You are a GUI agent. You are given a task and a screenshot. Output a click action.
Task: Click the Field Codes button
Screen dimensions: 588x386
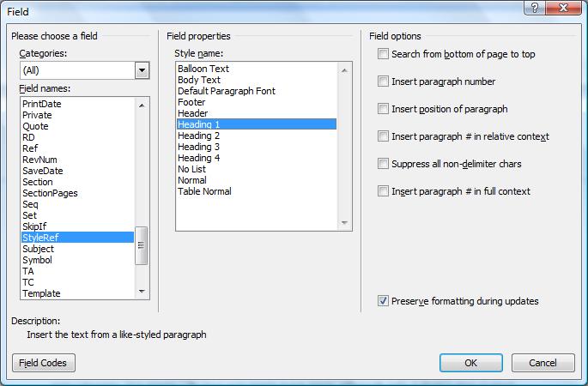[44, 363]
